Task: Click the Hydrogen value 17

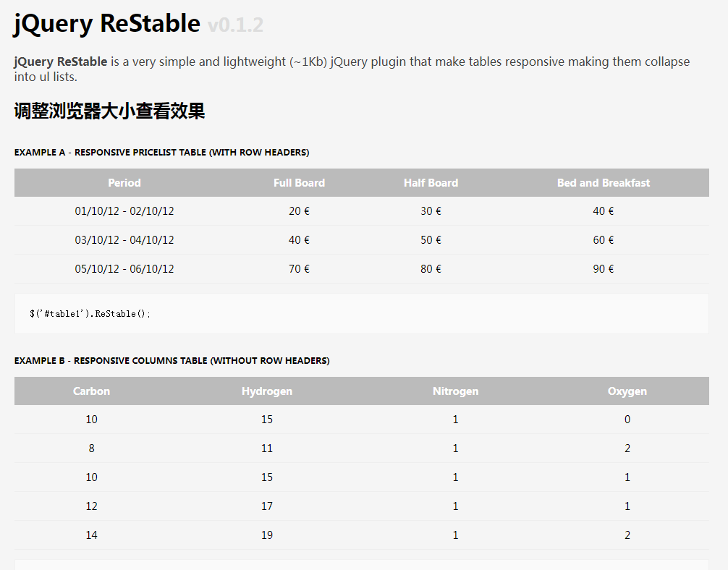Action: click(267, 506)
